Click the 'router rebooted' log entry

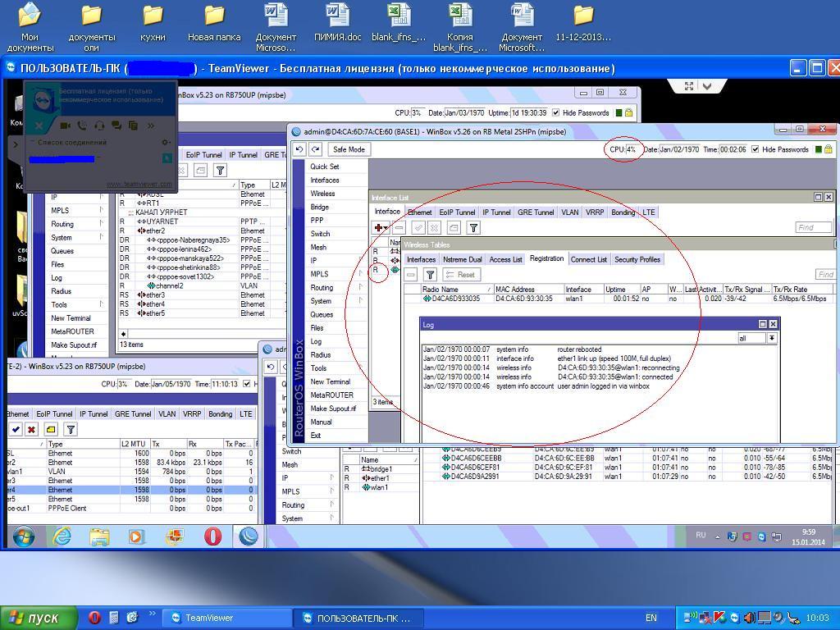(x=579, y=349)
